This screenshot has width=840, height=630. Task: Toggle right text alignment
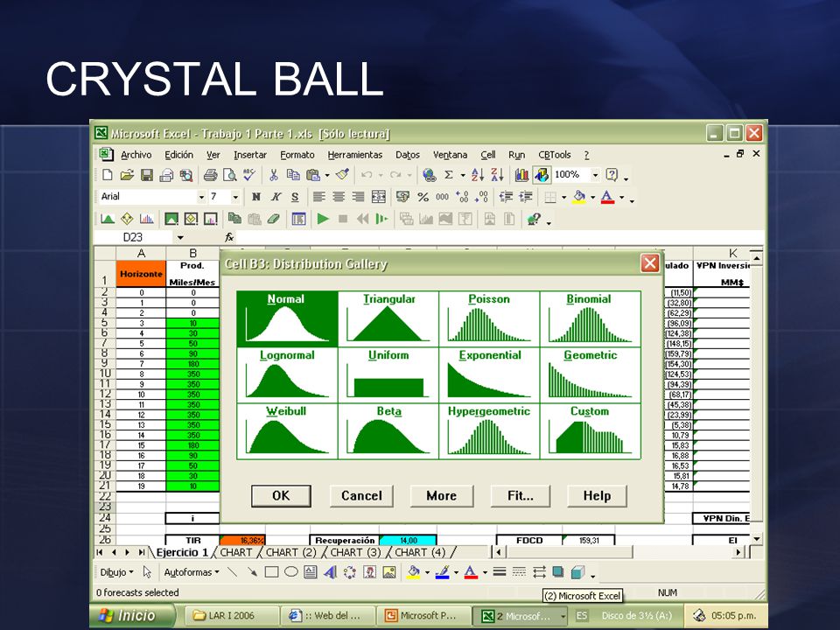(358, 197)
